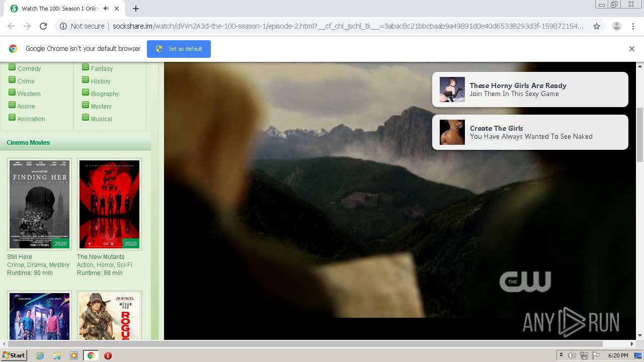Bookmark this page with the star icon
Viewport: 644px width, 362px height.
(597, 26)
